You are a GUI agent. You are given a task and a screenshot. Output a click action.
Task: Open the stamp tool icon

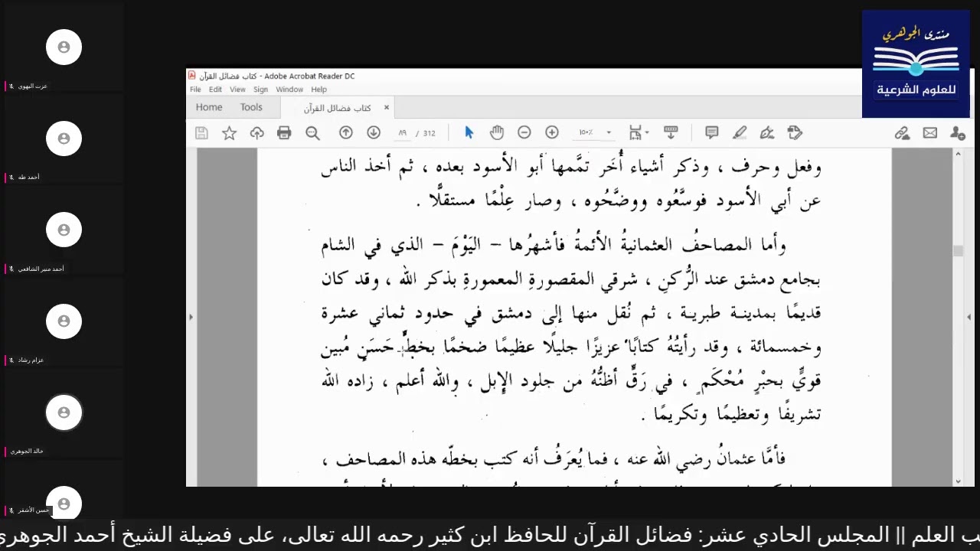coord(795,132)
